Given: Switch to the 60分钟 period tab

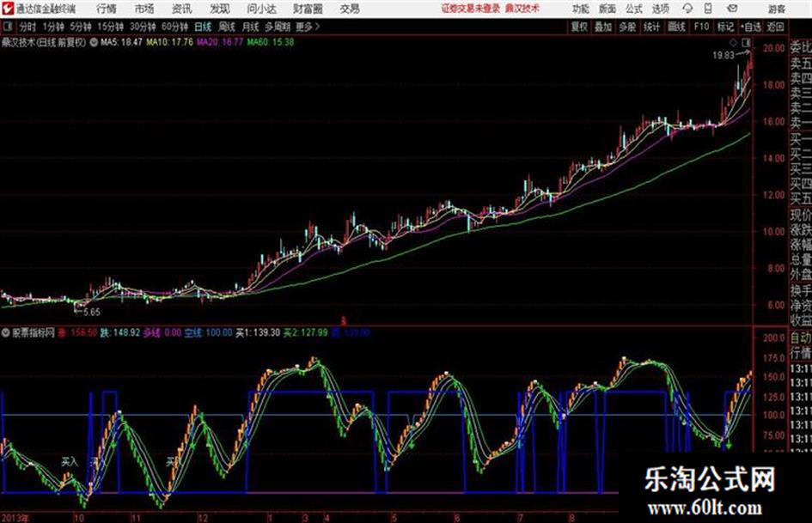Looking at the screenshot, I should tap(175, 27).
